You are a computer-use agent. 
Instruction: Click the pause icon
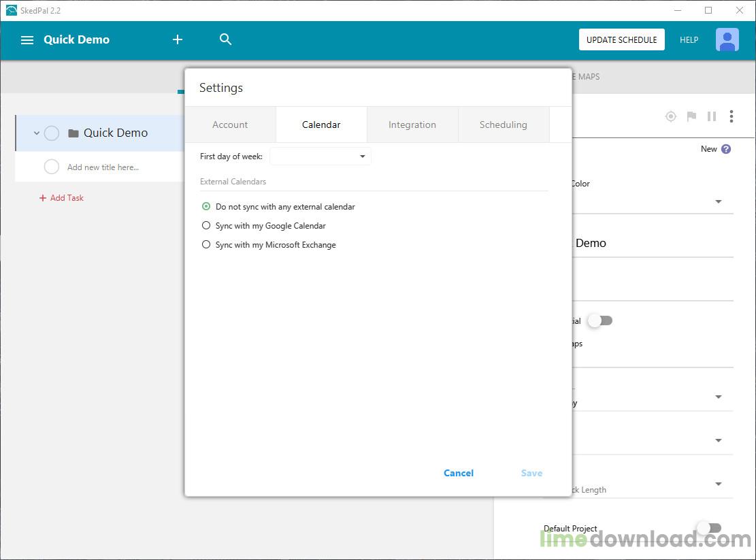click(x=712, y=116)
